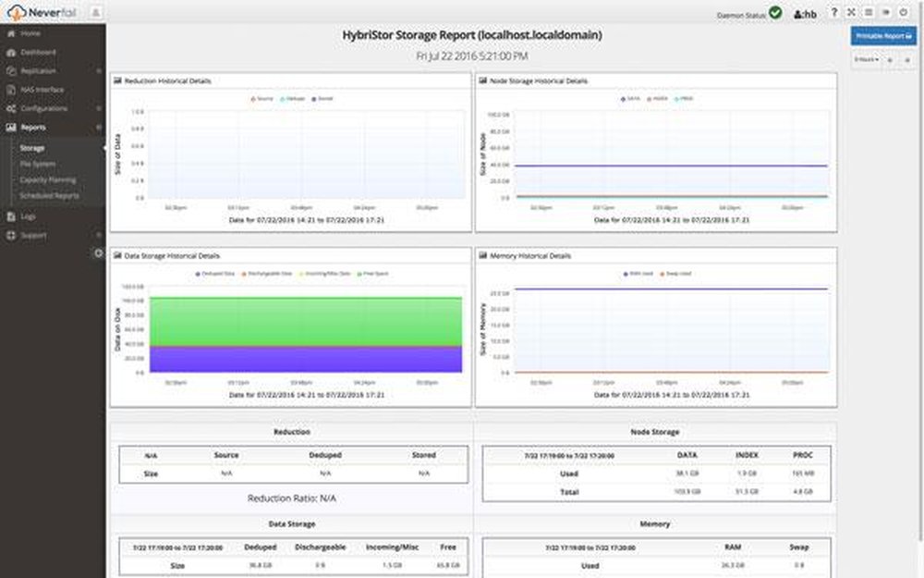The height and width of the screenshot is (578, 924).
Task: Click the first small icon after the hours dropdown
Action: coord(891,60)
